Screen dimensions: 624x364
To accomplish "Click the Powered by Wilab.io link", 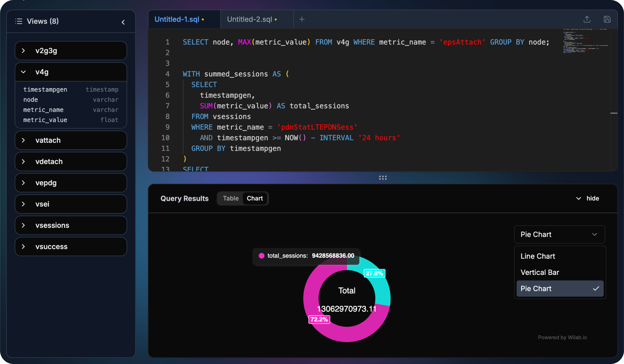I will pyautogui.click(x=562, y=337).
